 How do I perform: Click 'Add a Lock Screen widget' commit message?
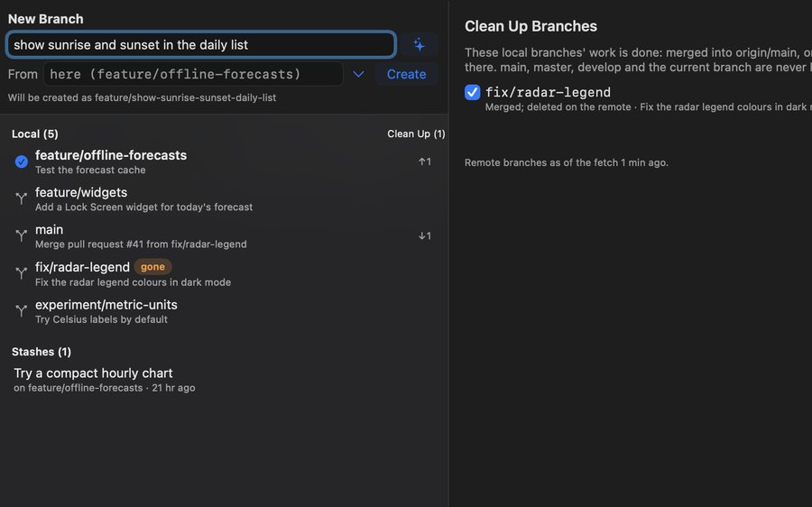click(144, 207)
